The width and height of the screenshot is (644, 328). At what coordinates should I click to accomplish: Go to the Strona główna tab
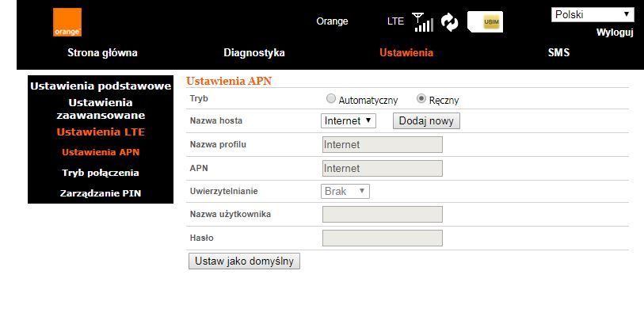101,53
